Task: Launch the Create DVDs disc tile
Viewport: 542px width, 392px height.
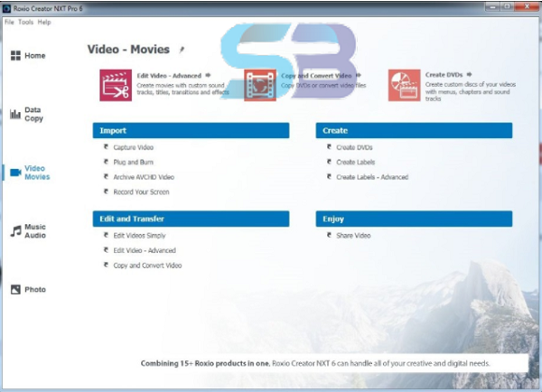Action: coord(404,85)
